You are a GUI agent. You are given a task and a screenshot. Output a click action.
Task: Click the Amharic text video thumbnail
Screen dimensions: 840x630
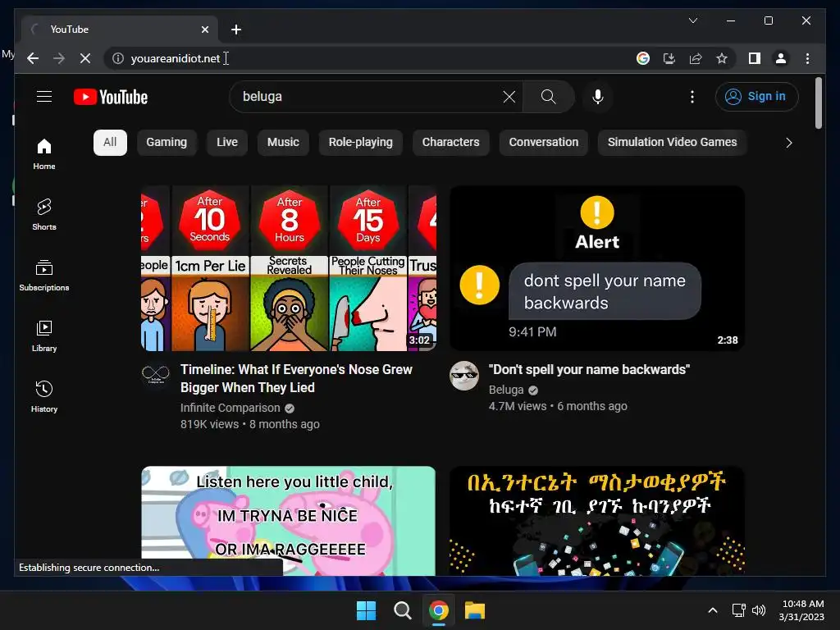597,521
